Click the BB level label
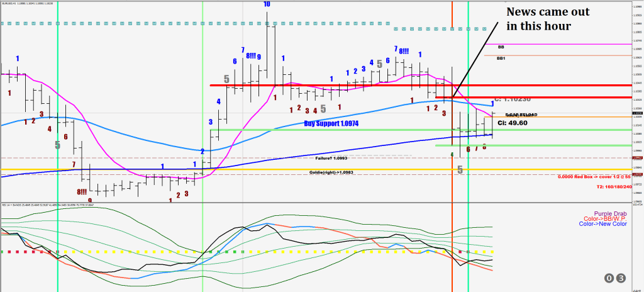The width and height of the screenshot is (644, 292). point(501,47)
